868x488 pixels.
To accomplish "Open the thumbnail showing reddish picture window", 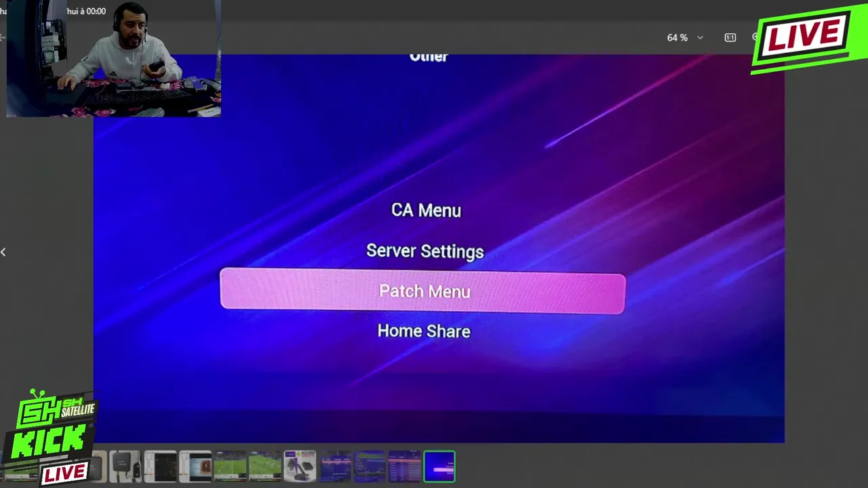I will 195,466.
